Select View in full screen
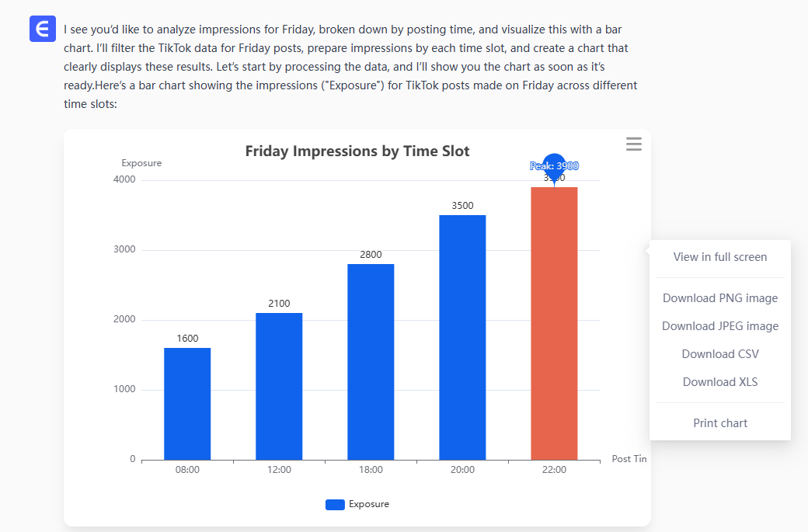Viewport: 808px width, 532px height. [x=720, y=257]
